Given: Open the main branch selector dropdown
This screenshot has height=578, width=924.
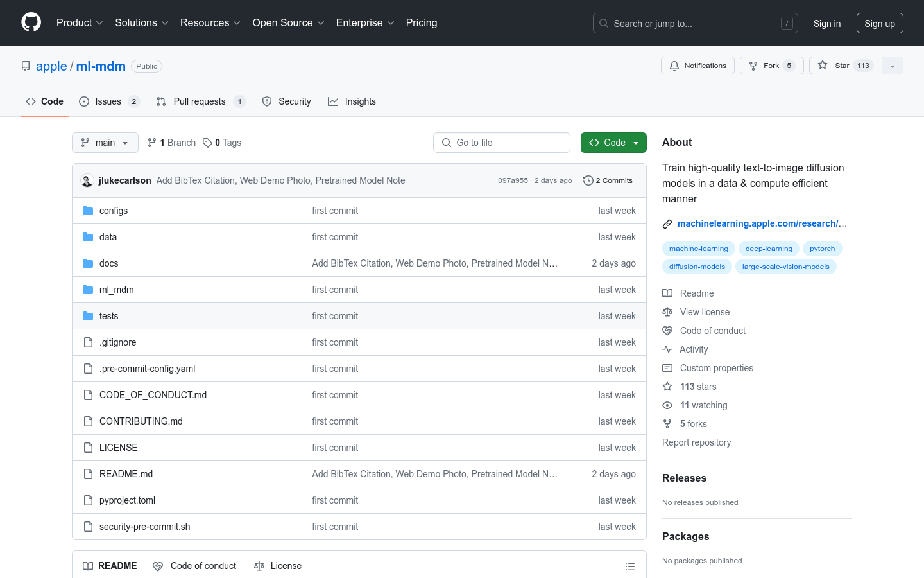Looking at the screenshot, I should (105, 143).
